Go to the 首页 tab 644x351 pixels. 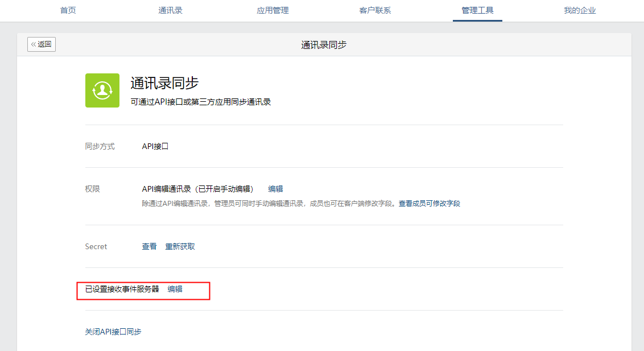(68, 10)
